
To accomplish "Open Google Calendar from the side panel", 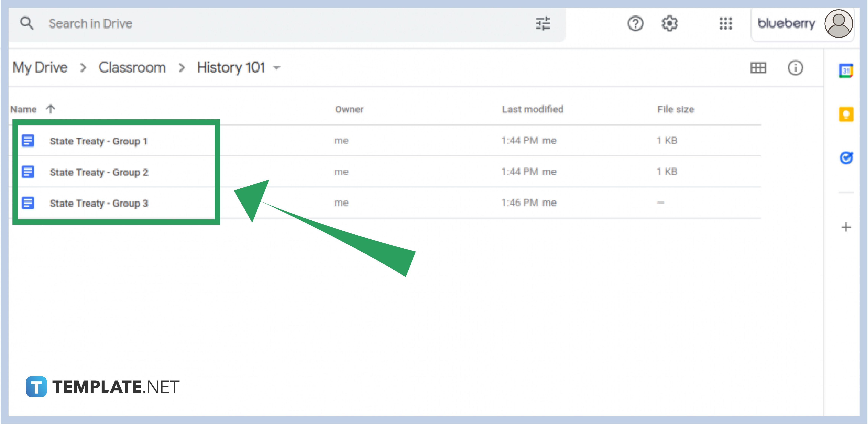I will 846,70.
